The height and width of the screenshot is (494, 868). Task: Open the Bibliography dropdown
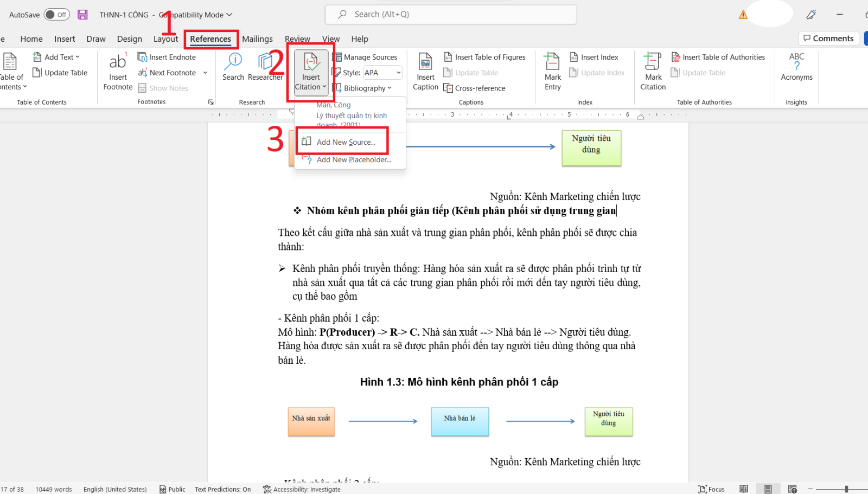coord(364,88)
